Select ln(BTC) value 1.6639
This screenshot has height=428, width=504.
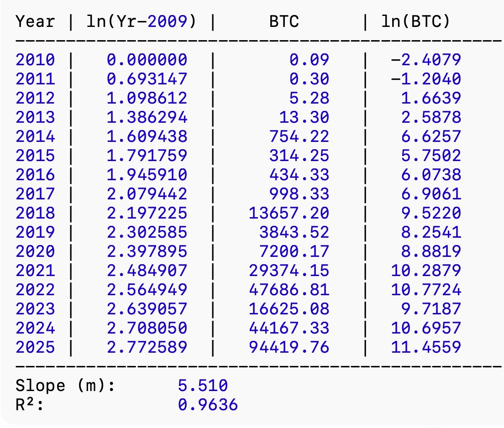click(x=431, y=98)
